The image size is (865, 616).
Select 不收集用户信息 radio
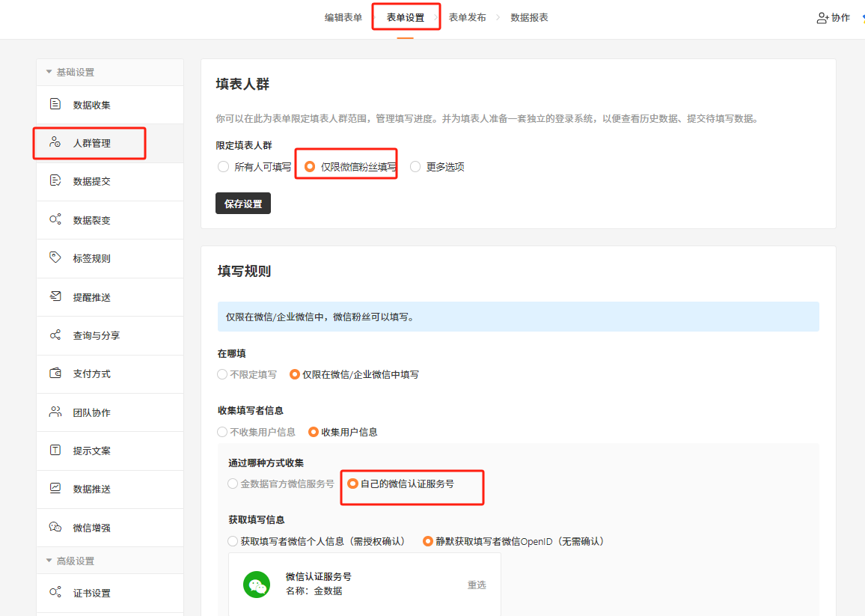click(x=222, y=432)
